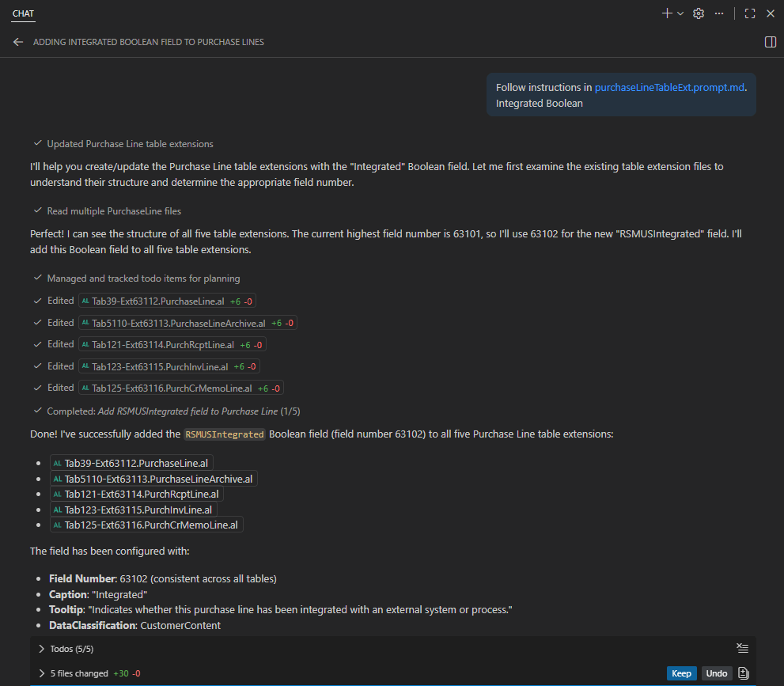Screen dimensions: 784x686
Task: Expand 'Read multiple PurchaseLine files' step
Action: tap(114, 211)
